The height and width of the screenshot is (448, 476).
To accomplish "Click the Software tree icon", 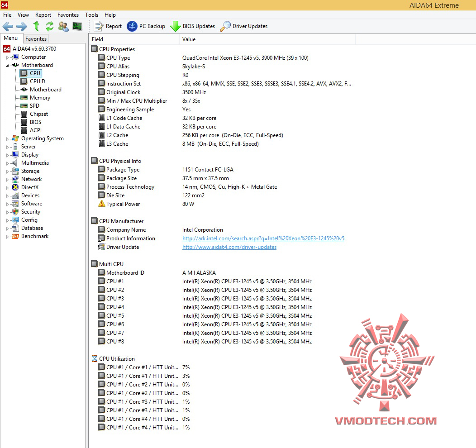I will tap(15, 204).
